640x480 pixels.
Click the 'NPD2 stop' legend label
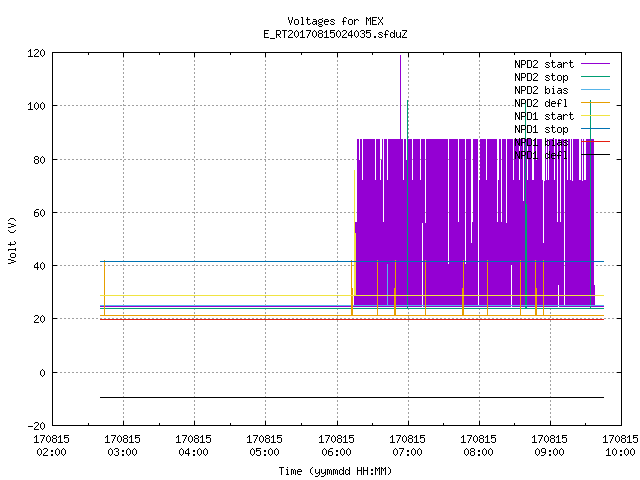(x=541, y=77)
